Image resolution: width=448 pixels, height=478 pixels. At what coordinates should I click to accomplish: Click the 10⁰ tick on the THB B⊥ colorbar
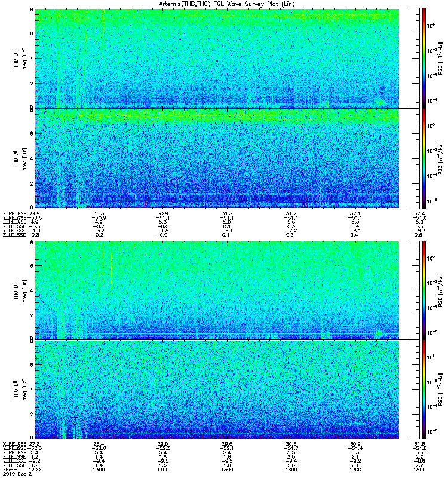point(431,26)
